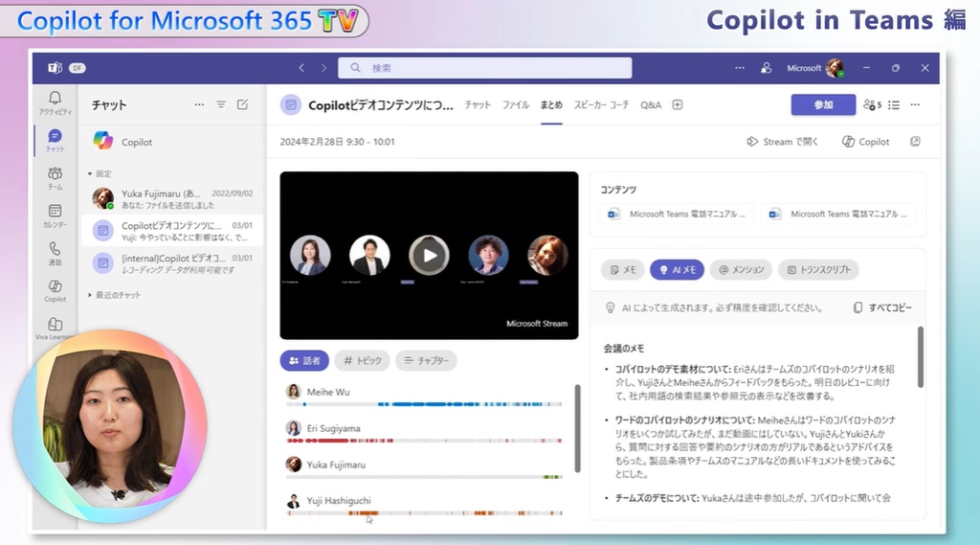Image resolution: width=980 pixels, height=545 pixels.
Task: Select the AI メモ pill
Action: [x=677, y=270]
